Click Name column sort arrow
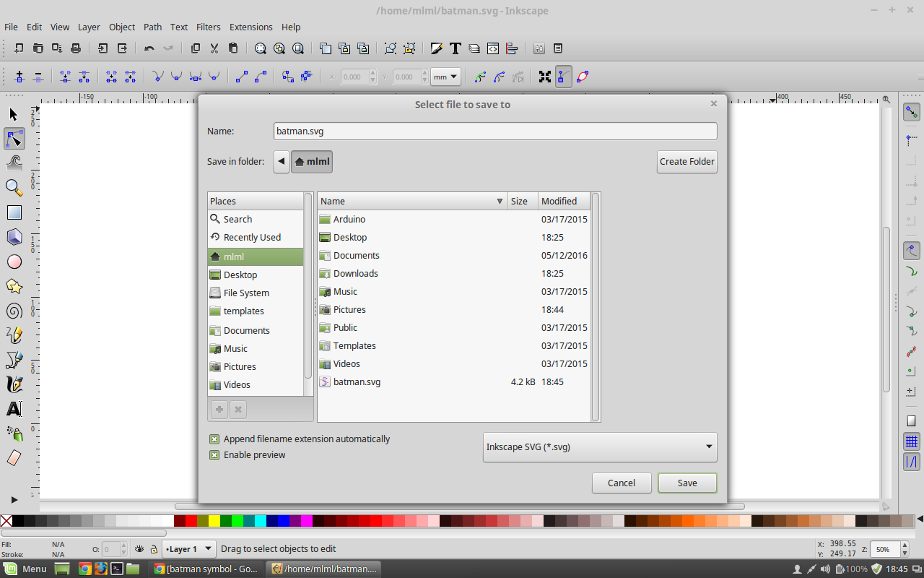 (x=500, y=201)
